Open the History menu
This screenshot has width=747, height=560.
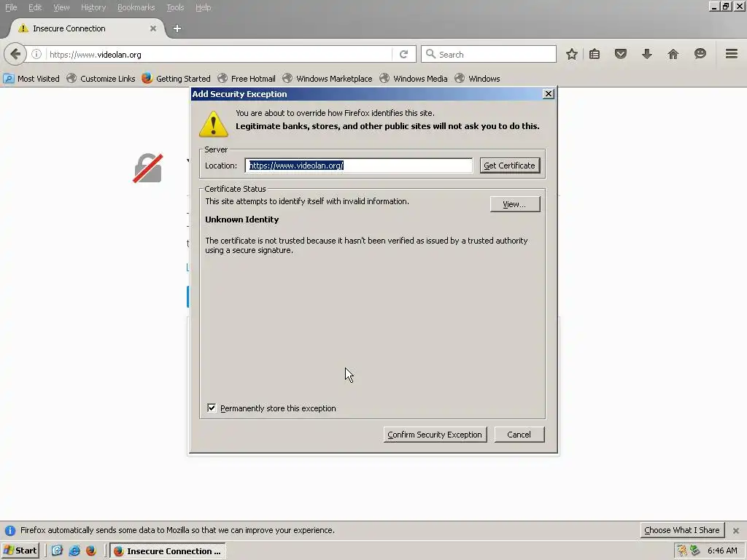93,7
